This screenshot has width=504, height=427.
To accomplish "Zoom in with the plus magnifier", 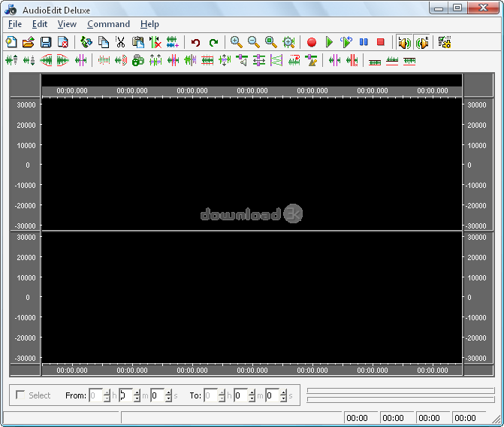I will pos(237,42).
